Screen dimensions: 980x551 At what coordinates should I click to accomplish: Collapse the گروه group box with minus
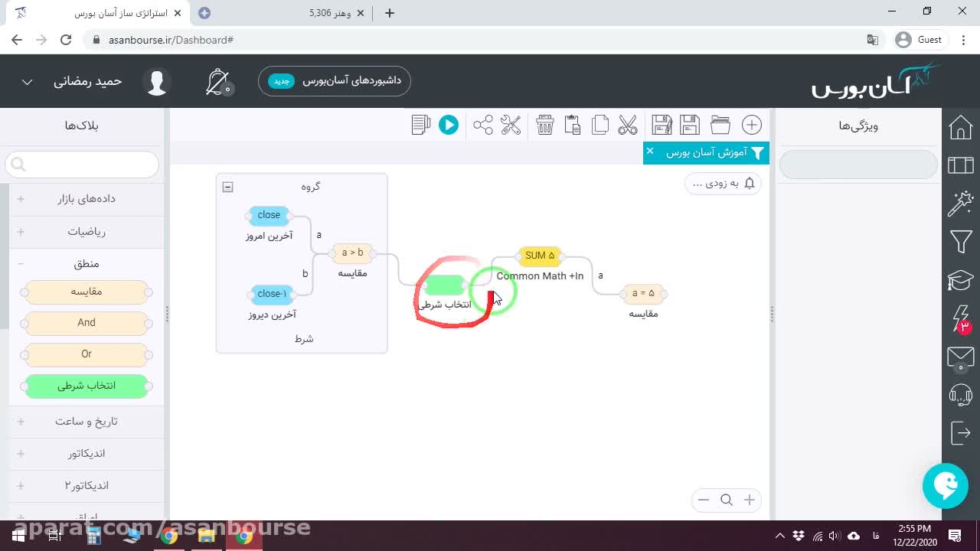(x=227, y=187)
